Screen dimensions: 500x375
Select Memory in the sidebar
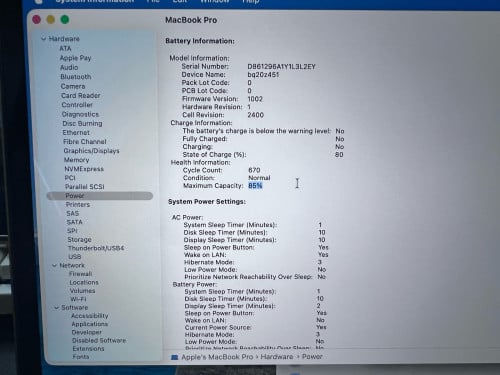(77, 160)
